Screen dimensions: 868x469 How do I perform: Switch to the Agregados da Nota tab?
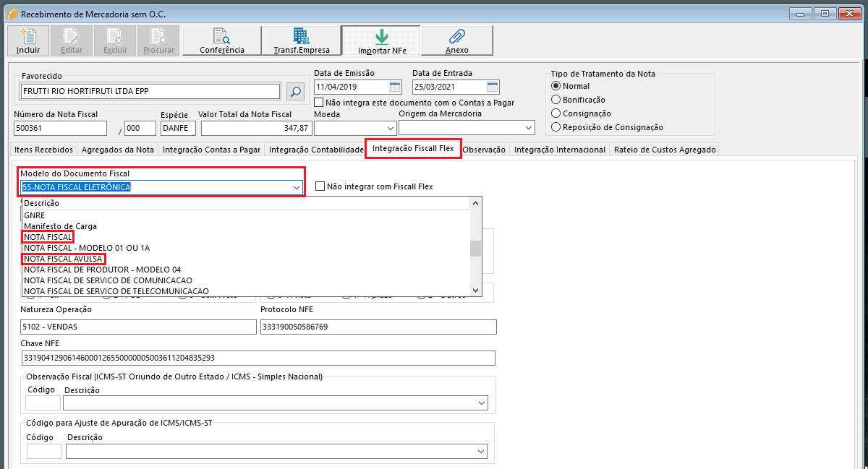pos(118,150)
